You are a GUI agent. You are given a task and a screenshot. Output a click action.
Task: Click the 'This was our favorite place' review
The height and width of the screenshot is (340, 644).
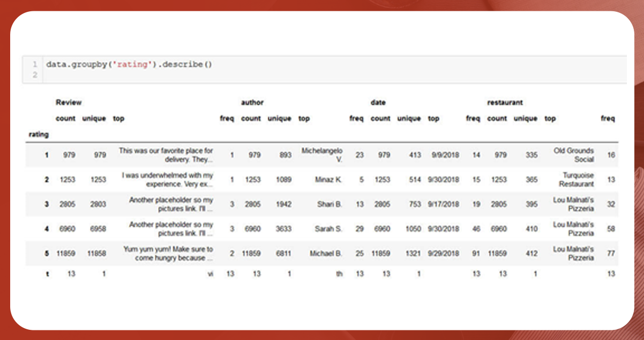(166, 155)
